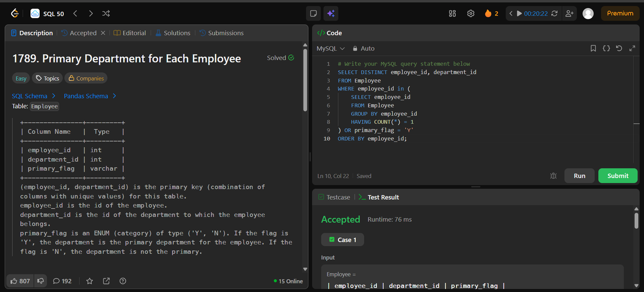Expand the SQL Schema link
This screenshot has height=292, width=644.
tap(34, 96)
